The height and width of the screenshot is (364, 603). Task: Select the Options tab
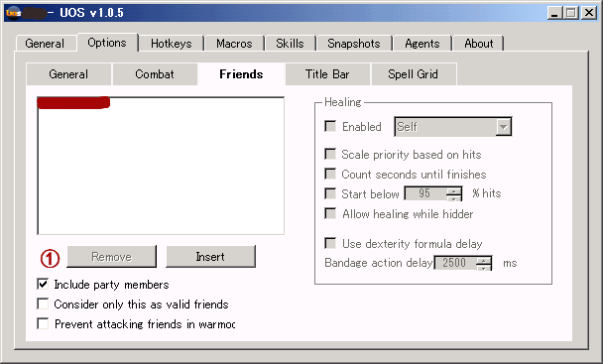coord(107,43)
